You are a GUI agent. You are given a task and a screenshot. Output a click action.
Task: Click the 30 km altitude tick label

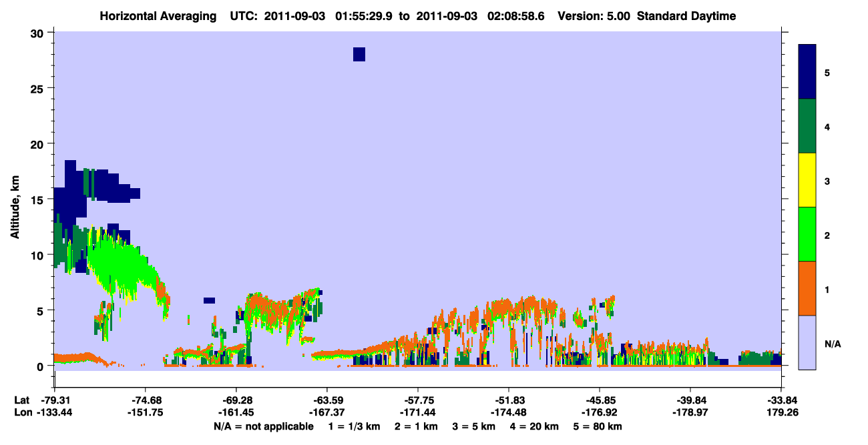[39, 33]
